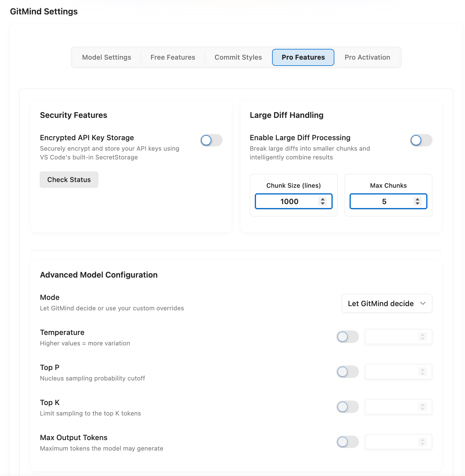Click the Advanced Model Configuration heading

[99, 275]
